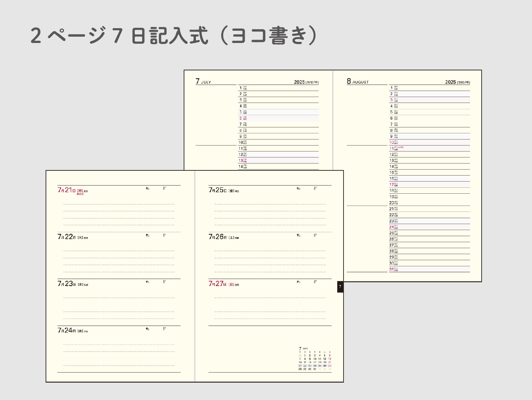
Task: Click the 7月23日 date heading
Action: pos(73,284)
